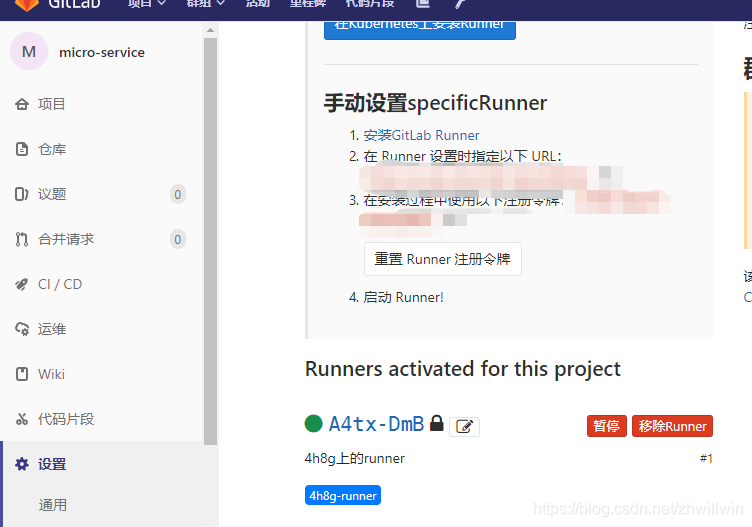This screenshot has width=752, height=527.
Task: Click the sidebar scrollbar up arrow
Action: click(x=210, y=30)
